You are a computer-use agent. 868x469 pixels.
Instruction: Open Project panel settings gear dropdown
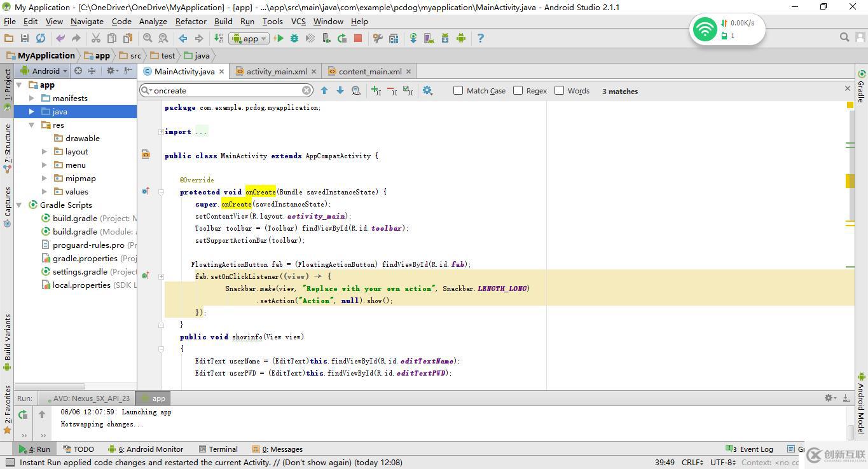click(112, 71)
